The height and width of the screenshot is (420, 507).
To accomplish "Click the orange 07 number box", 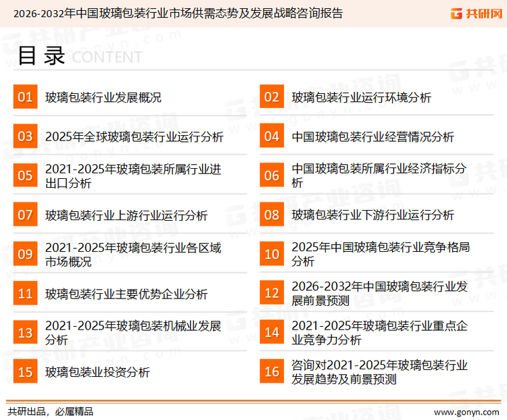I will (25, 215).
